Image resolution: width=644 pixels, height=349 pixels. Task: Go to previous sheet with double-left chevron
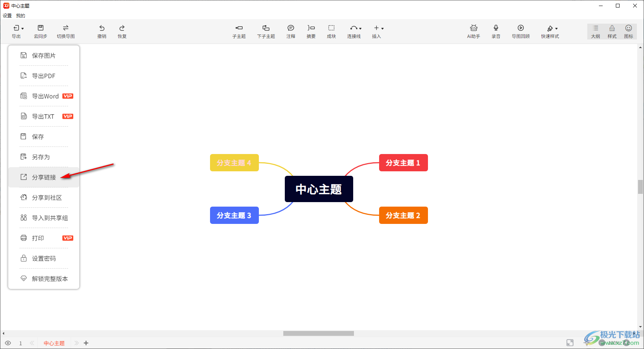coord(32,343)
